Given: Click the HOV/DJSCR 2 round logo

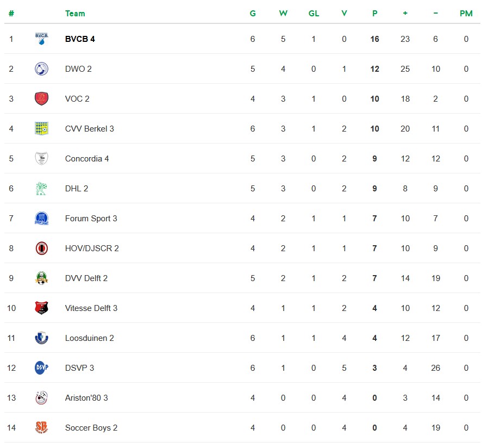Looking at the screenshot, I should tap(41, 248).
